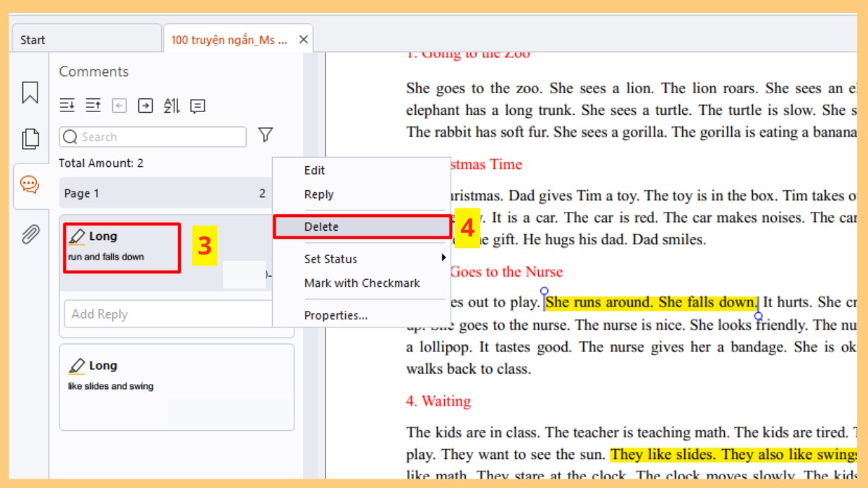Select Edit in the context menu

click(x=315, y=171)
